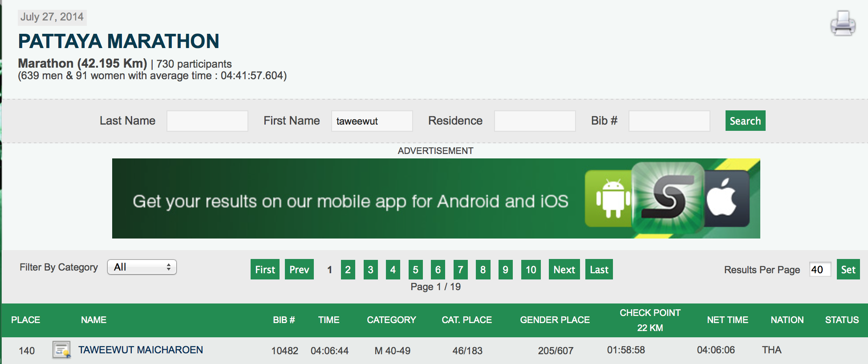The height and width of the screenshot is (364, 868).
Task: Click the Android robot icon in advertisement
Action: 611,198
